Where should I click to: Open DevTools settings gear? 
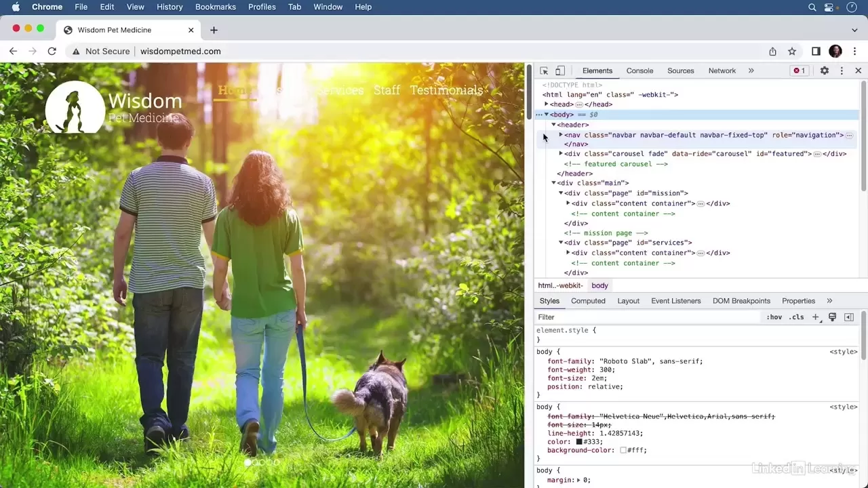tap(825, 70)
